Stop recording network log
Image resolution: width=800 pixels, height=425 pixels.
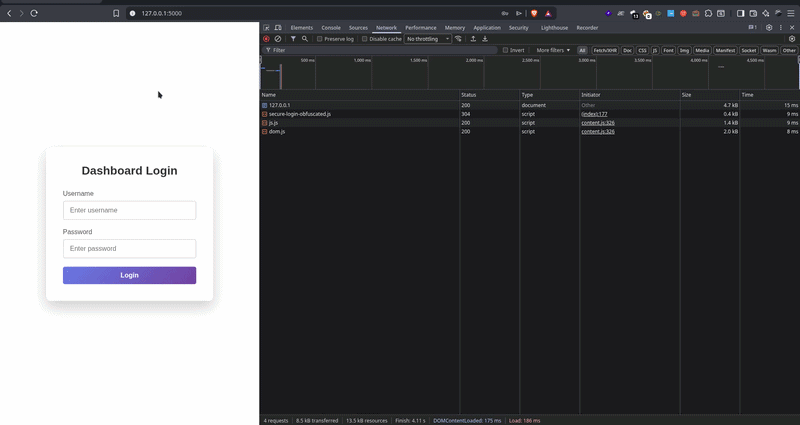click(266, 39)
